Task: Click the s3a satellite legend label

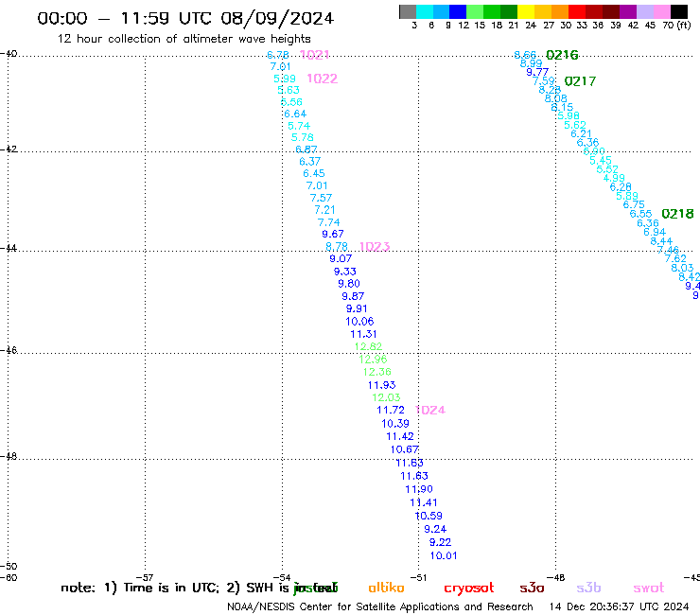Action: point(533,588)
